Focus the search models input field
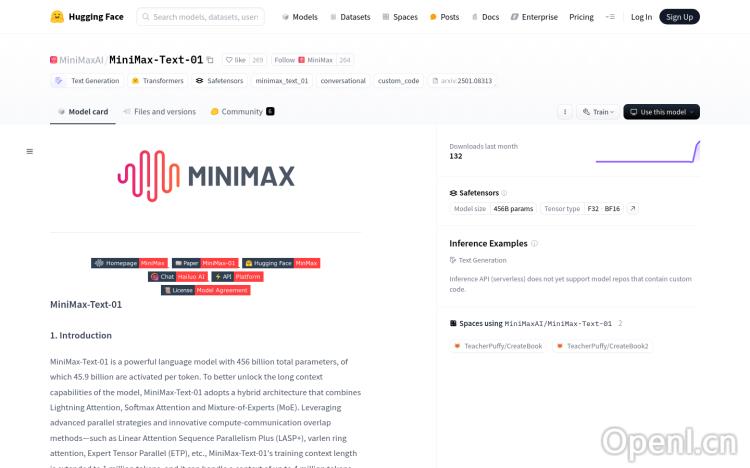This screenshot has height=468, width=750. [x=200, y=17]
